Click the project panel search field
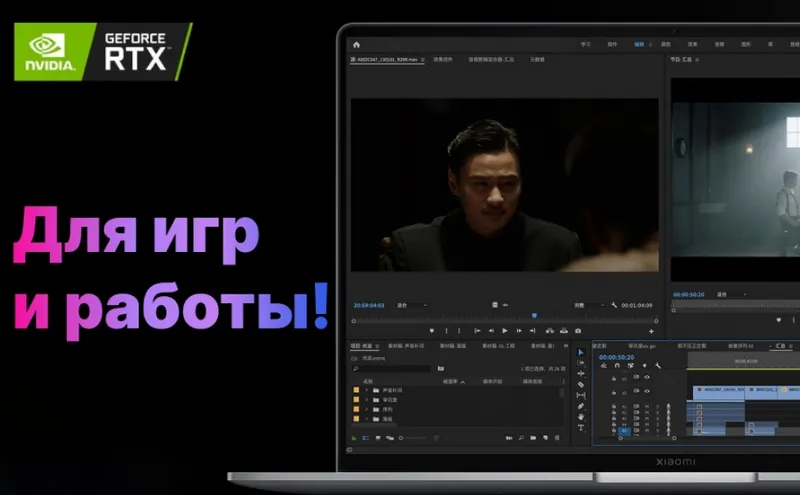Screen dimensions: 800x495 [392, 369]
